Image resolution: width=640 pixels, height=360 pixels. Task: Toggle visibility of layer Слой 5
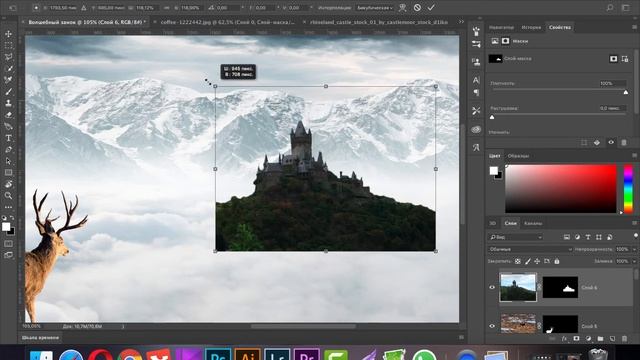[x=492, y=326]
